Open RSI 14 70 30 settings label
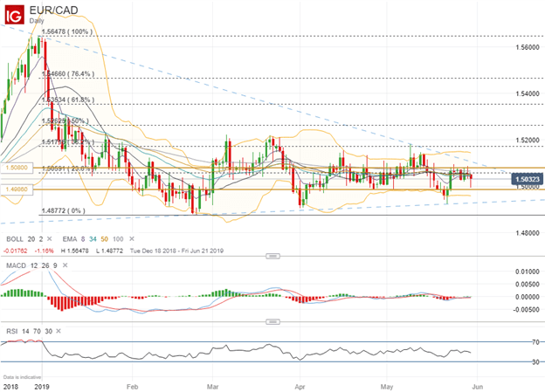Viewport: 545px width, 392px height. [x=29, y=331]
